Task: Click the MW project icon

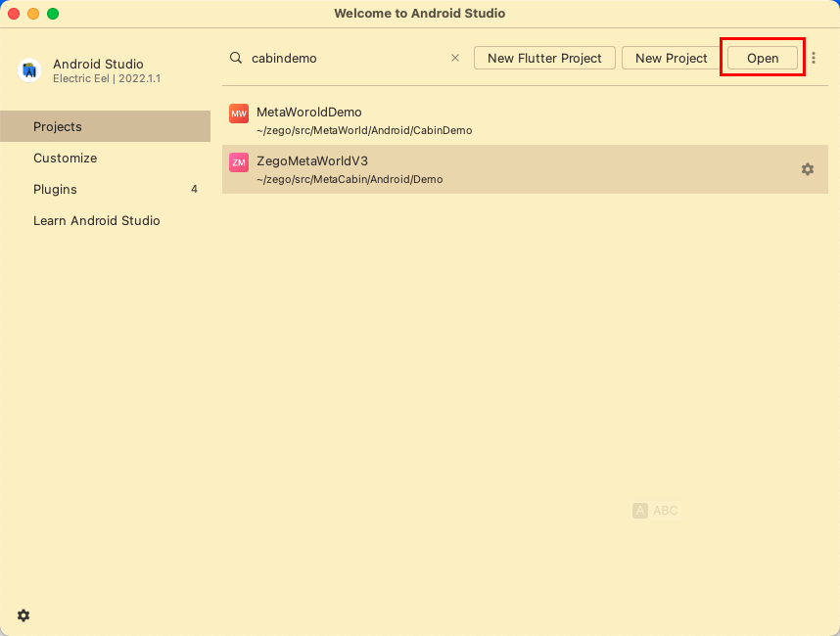Action: (x=239, y=114)
